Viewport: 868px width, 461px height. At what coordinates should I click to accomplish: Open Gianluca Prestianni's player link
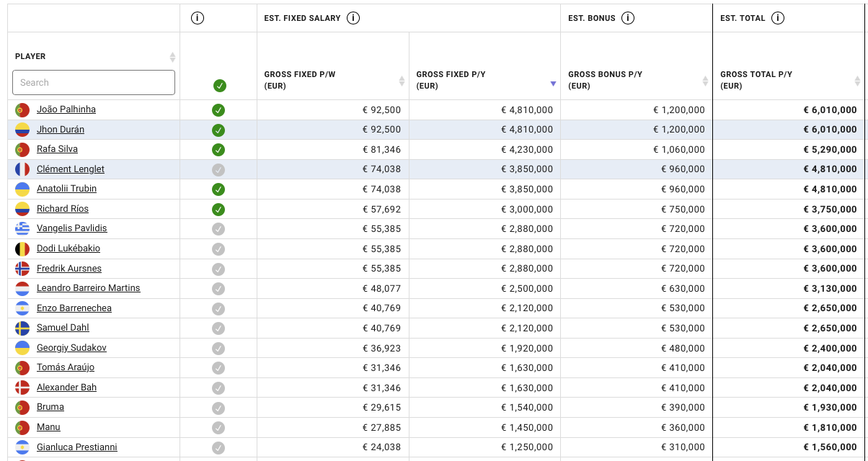pyautogui.click(x=77, y=447)
